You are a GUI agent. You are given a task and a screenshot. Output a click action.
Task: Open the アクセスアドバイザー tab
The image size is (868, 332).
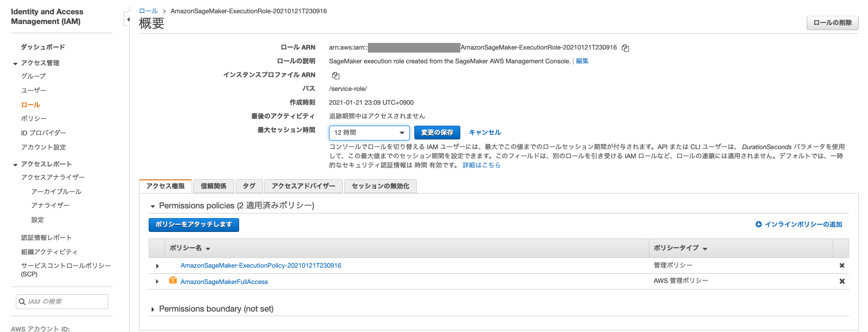pos(303,186)
